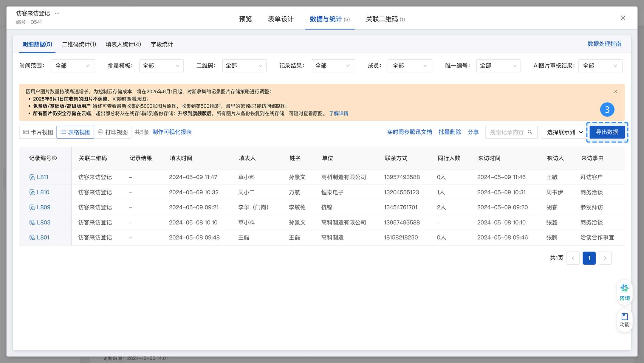Switch to 表格视图 table view
The image size is (644, 363).
(75, 132)
